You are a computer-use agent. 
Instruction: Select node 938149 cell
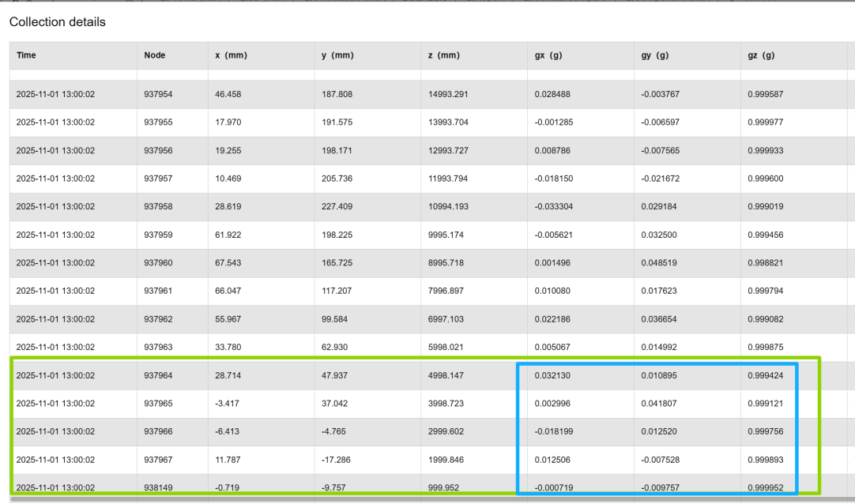click(x=158, y=487)
